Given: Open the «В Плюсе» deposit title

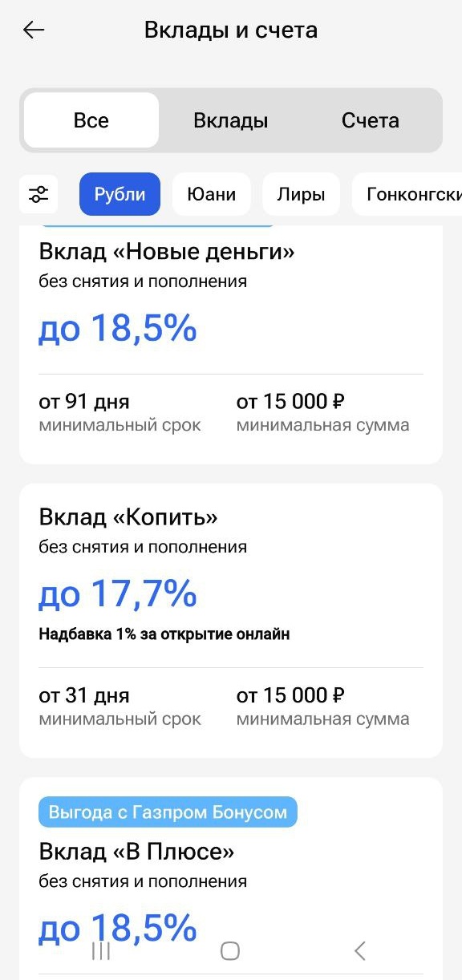Looking at the screenshot, I should coord(136,851).
